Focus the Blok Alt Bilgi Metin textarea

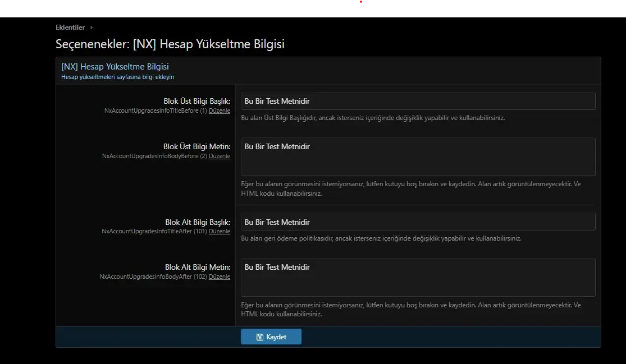[x=418, y=278]
